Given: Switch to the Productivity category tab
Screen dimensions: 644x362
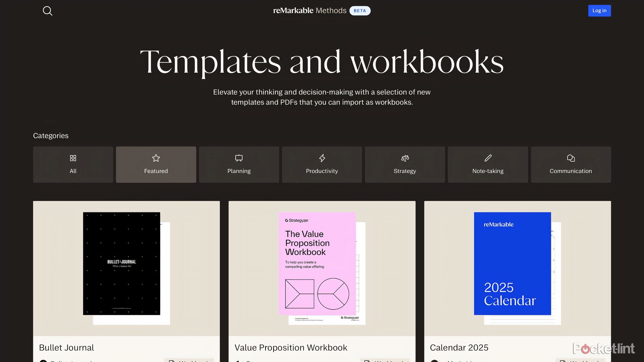Looking at the screenshot, I should [322, 165].
